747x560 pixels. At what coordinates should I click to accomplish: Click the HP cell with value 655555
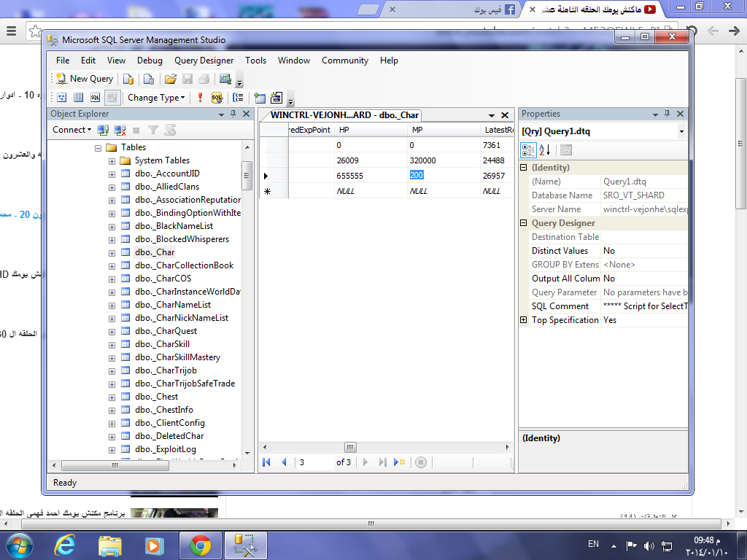click(x=371, y=176)
